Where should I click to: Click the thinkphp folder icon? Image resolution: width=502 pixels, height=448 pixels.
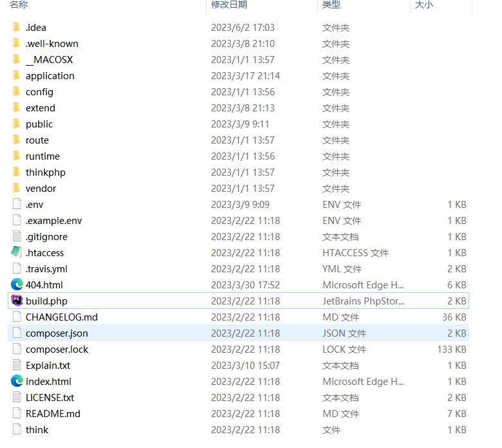(x=17, y=172)
